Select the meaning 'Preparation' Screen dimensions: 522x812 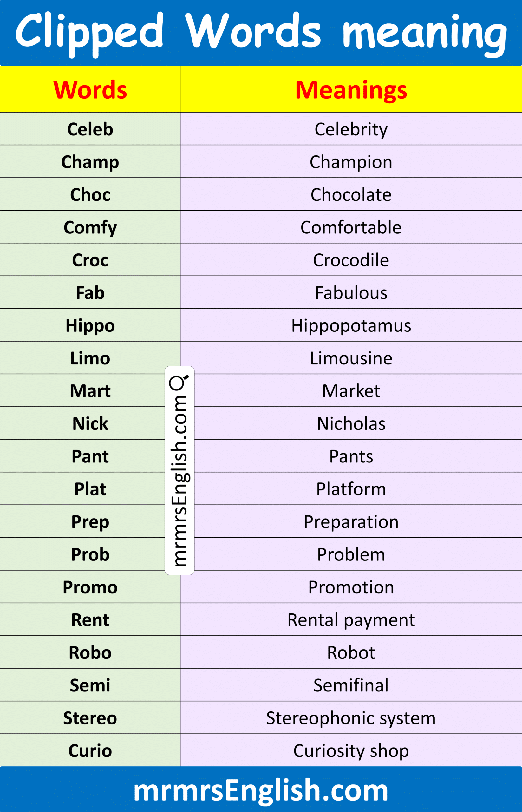(351, 522)
